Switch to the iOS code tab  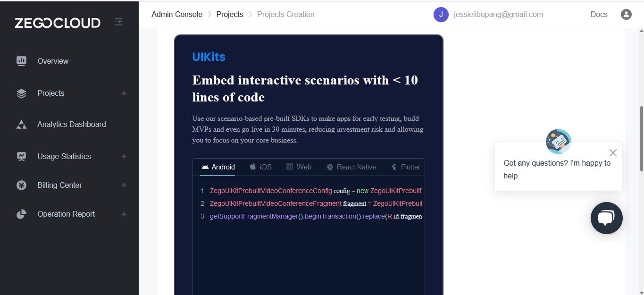coord(260,167)
